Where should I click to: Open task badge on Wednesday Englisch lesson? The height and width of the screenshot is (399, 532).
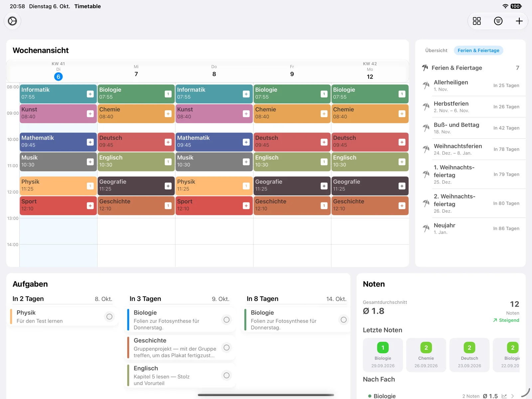click(x=168, y=162)
